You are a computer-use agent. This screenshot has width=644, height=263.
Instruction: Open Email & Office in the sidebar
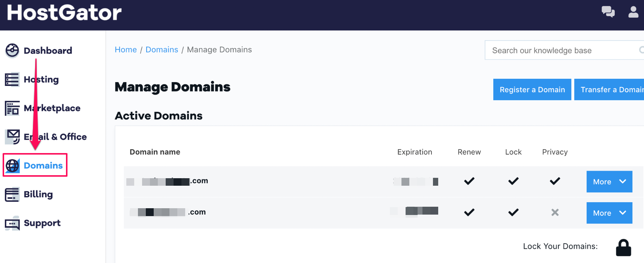(x=55, y=137)
